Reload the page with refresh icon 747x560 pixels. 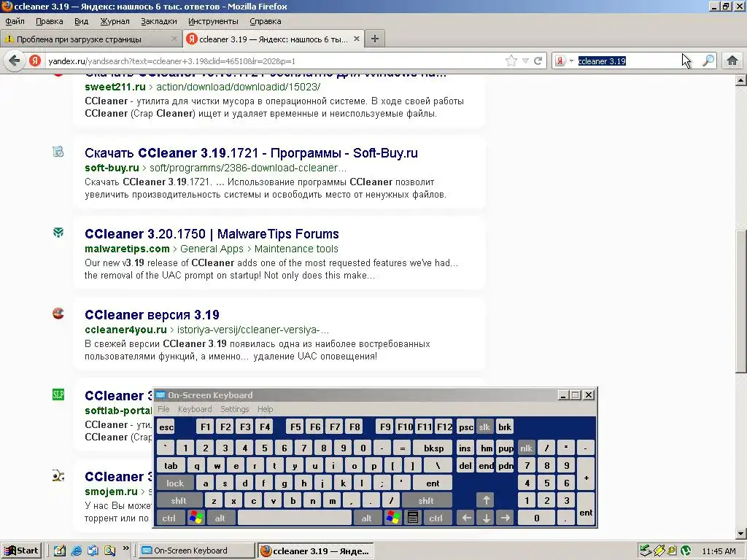538,61
